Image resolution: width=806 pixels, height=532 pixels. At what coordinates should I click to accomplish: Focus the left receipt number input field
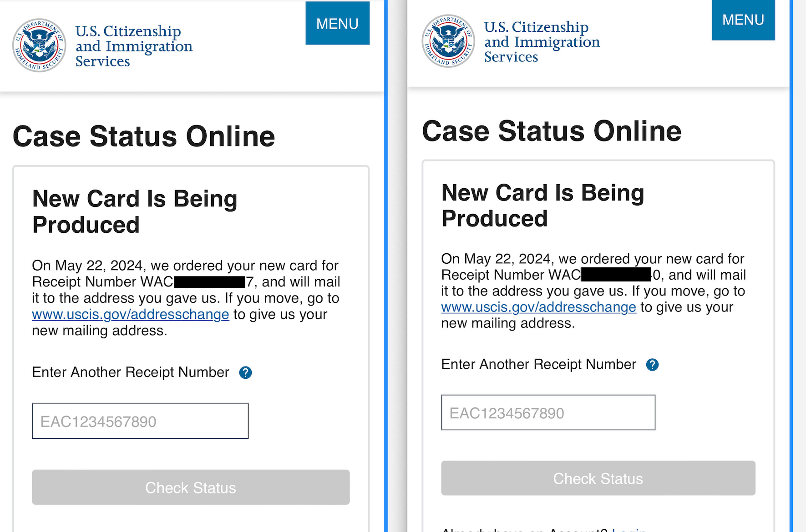pyautogui.click(x=140, y=421)
